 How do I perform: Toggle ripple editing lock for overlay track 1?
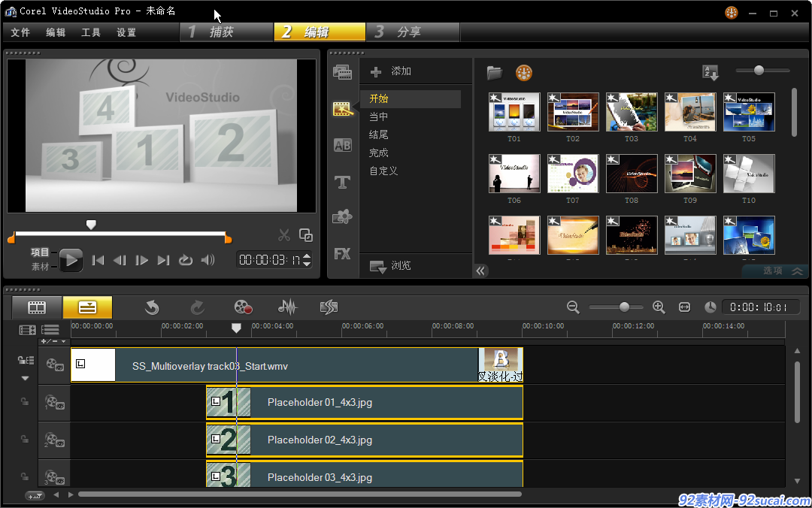click(x=24, y=401)
